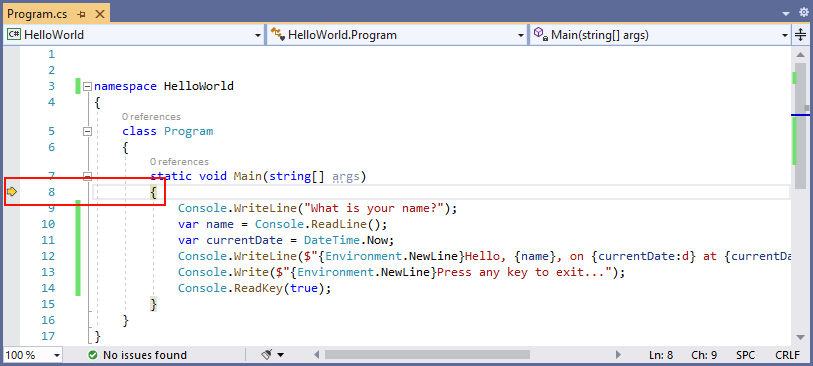Viewport: 813px width, 366px height.
Task: Open the HelloWorld.Program type dropdown
Action: (x=521, y=35)
